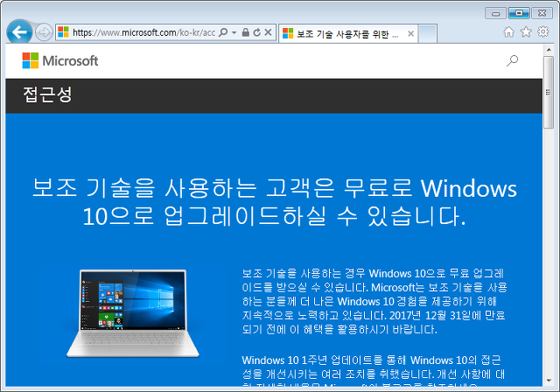
Task: Click the vertical scrollbar thumb
Action: point(549,92)
